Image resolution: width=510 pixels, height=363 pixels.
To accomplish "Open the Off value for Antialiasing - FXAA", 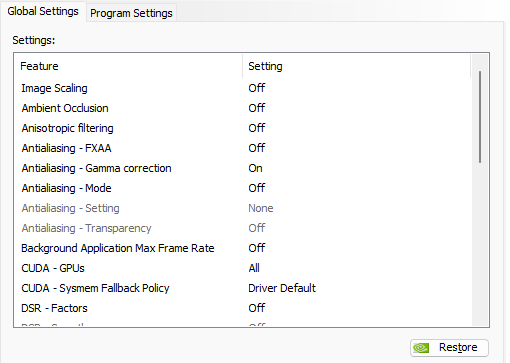I will pyautogui.click(x=257, y=148).
